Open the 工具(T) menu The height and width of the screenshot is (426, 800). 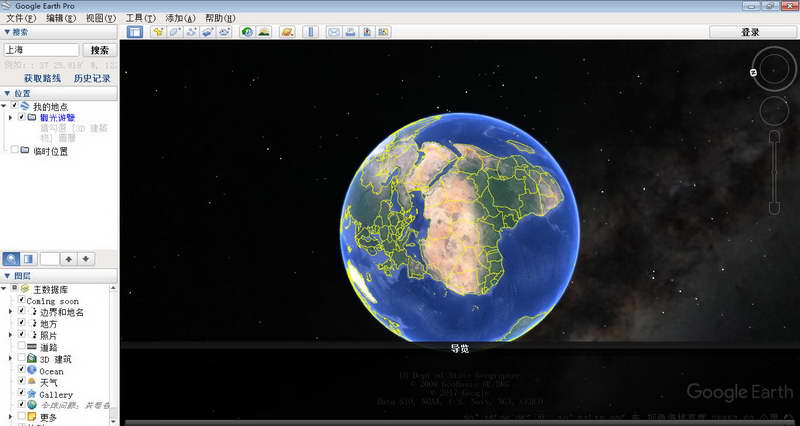click(x=140, y=18)
